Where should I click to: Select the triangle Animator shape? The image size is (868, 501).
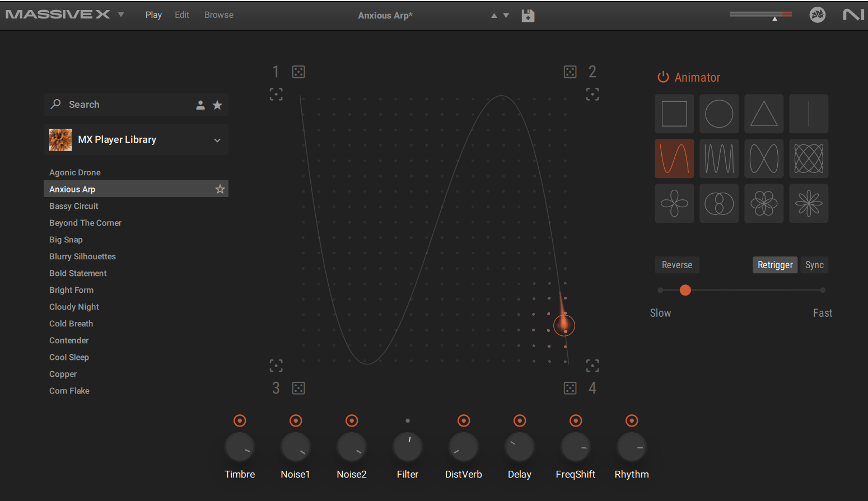[x=764, y=114]
